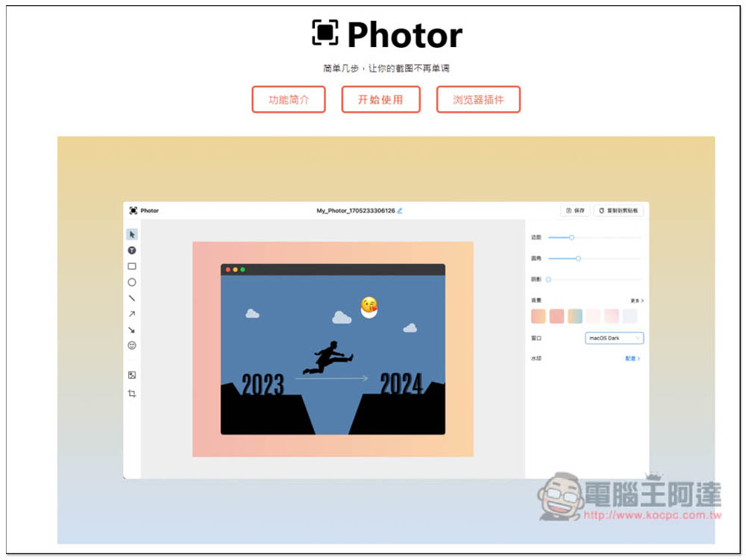
Task: Choose the pale lavender background swatch
Action: pyautogui.click(x=630, y=316)
